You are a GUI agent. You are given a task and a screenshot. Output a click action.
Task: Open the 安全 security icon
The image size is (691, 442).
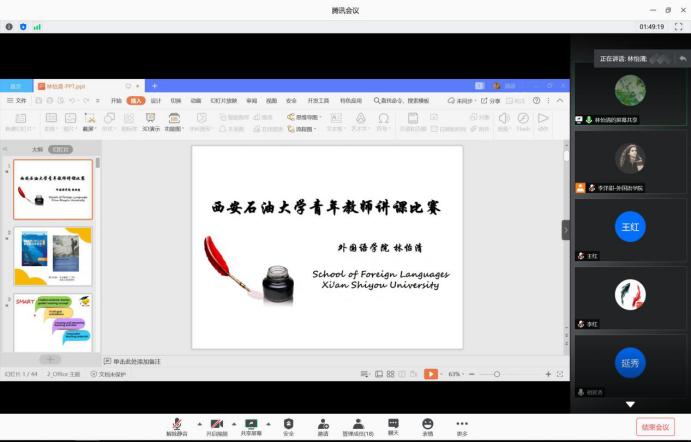[288, 424]
